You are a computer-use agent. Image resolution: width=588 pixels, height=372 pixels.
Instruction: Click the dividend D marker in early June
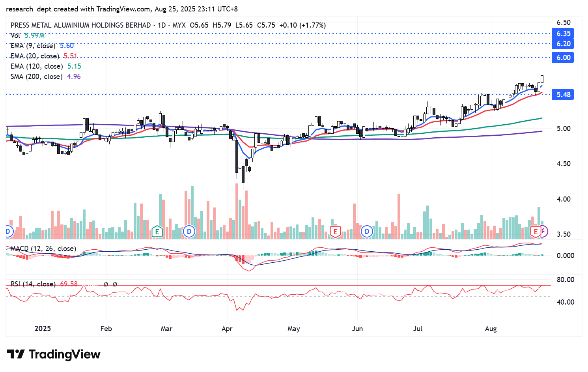coord(367,232)
